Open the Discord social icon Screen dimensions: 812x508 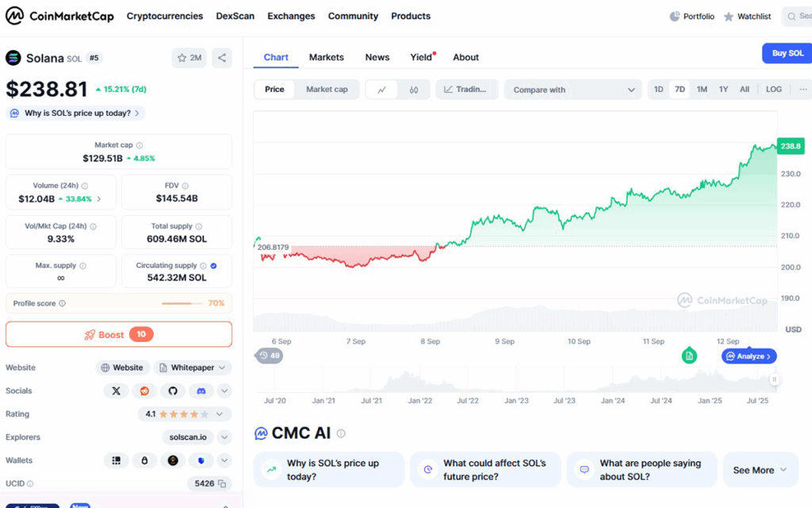point(201,391)
